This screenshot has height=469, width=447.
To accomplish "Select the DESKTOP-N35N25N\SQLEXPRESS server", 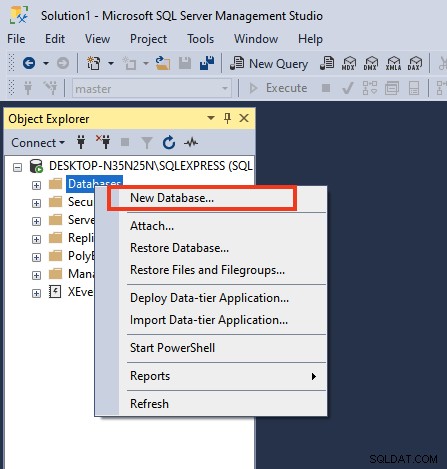I will tap(151, 166).
